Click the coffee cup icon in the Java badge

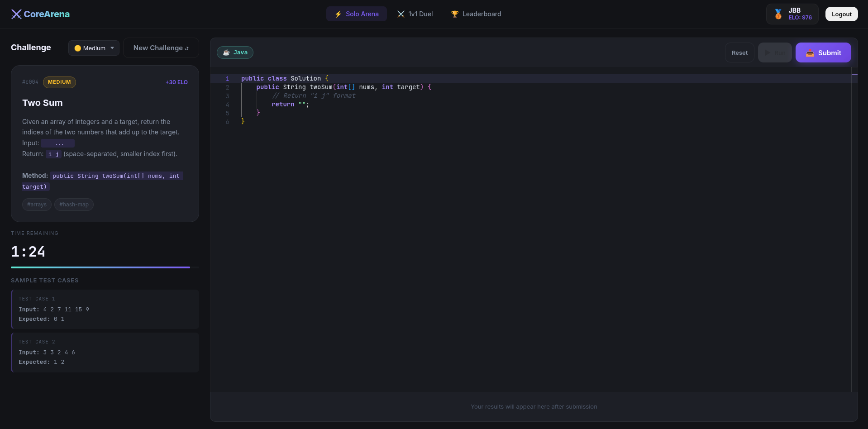(226, 52)
